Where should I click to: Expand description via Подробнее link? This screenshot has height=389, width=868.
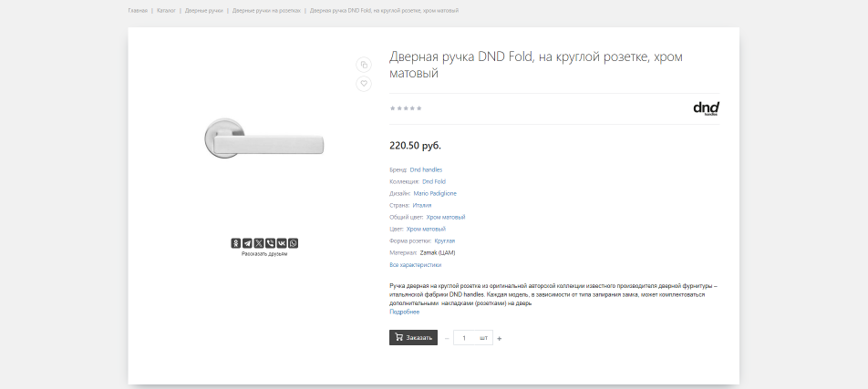(x=404, y=312)
